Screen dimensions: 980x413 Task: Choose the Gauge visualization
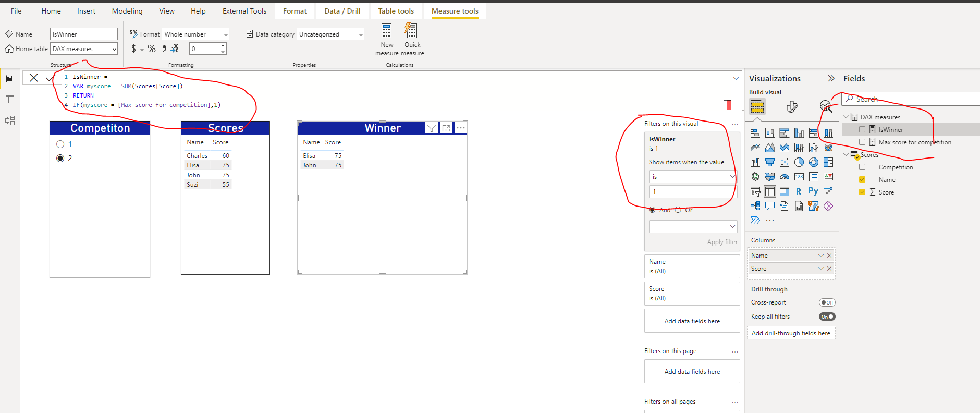click(x=785, y=177)
